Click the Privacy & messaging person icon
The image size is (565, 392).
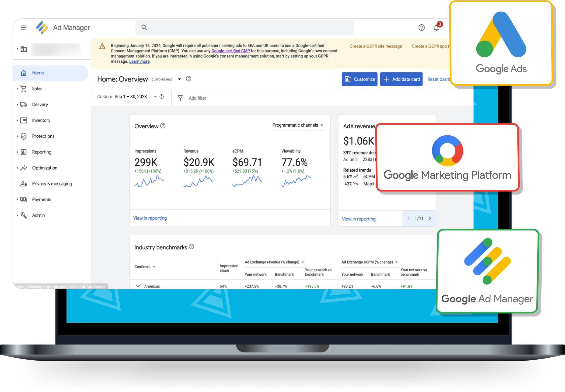[x=23, y=184]
